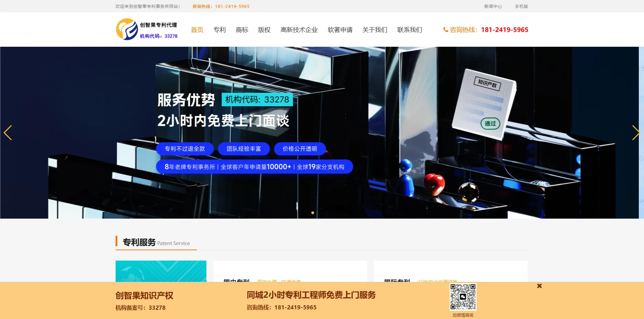644x319 pixels.
Task: Open the 专利 navigation menu item
Action: (219, 30)
